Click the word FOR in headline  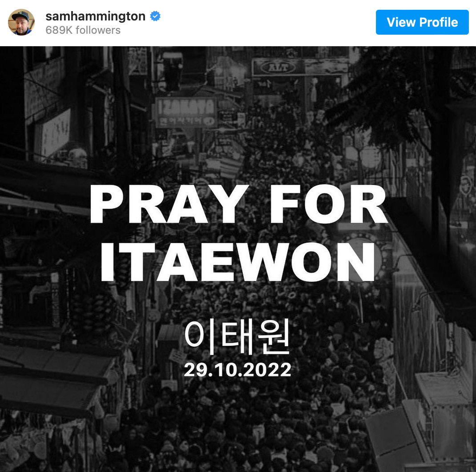click(x=329, y=204)
